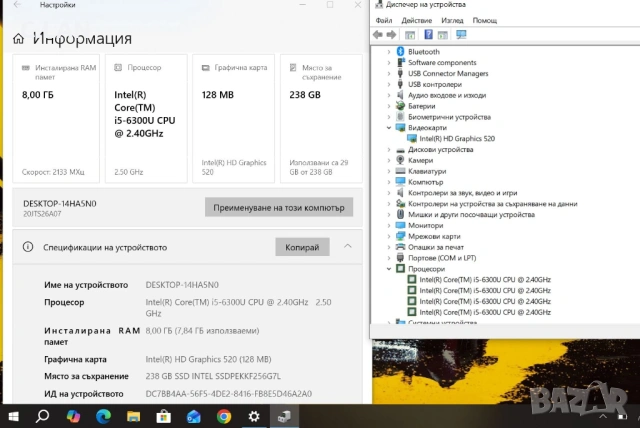
Task: Click the Settings home icon
Action: point(18,39)
